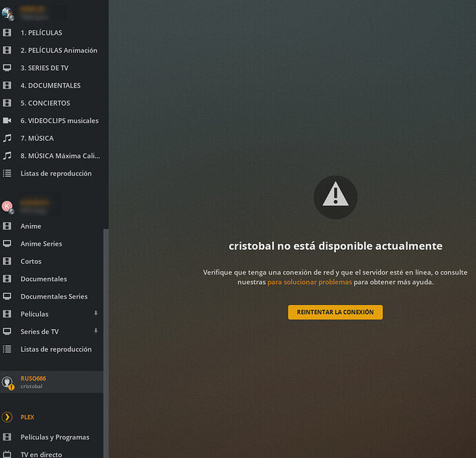Click the film icon beside Anime

[7, 226]
